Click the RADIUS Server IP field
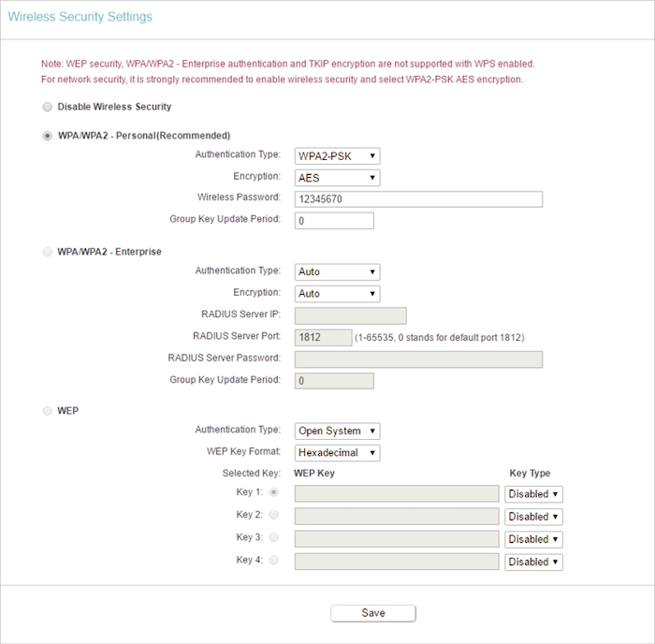The height and width of the screenshot is (644, 655). coord(351,315)
